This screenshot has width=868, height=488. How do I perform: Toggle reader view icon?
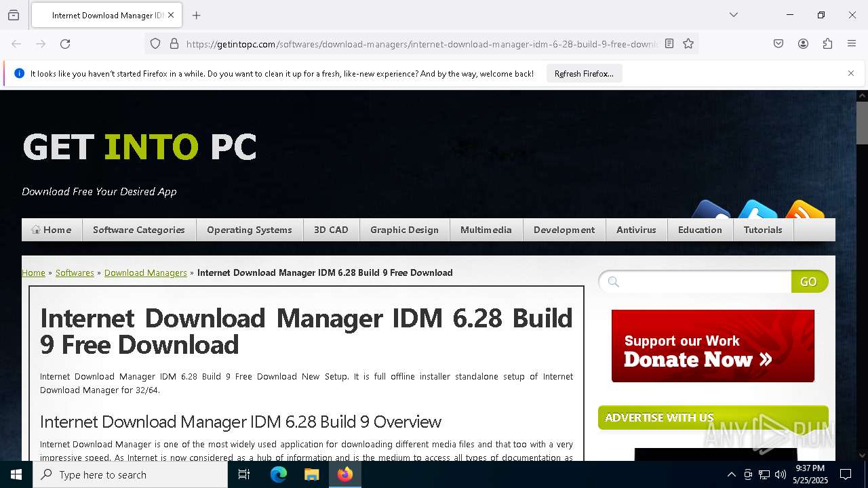tap(669, 43)
